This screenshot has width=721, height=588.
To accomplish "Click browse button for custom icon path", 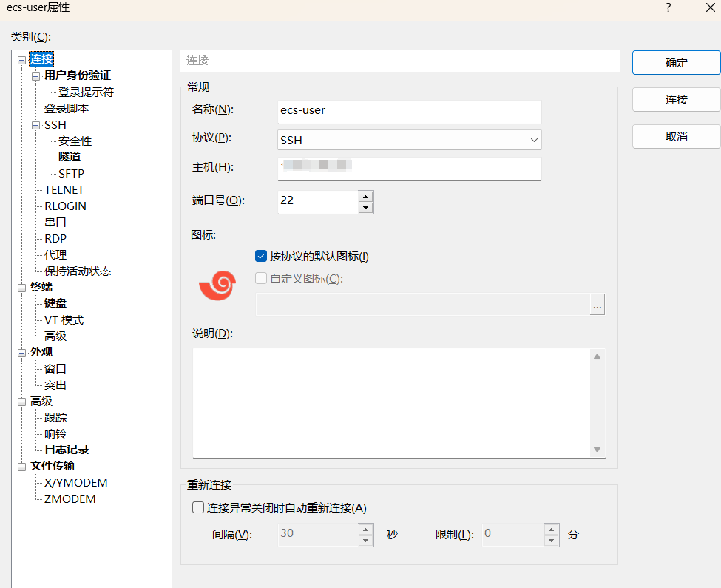I will pos(597,305).
